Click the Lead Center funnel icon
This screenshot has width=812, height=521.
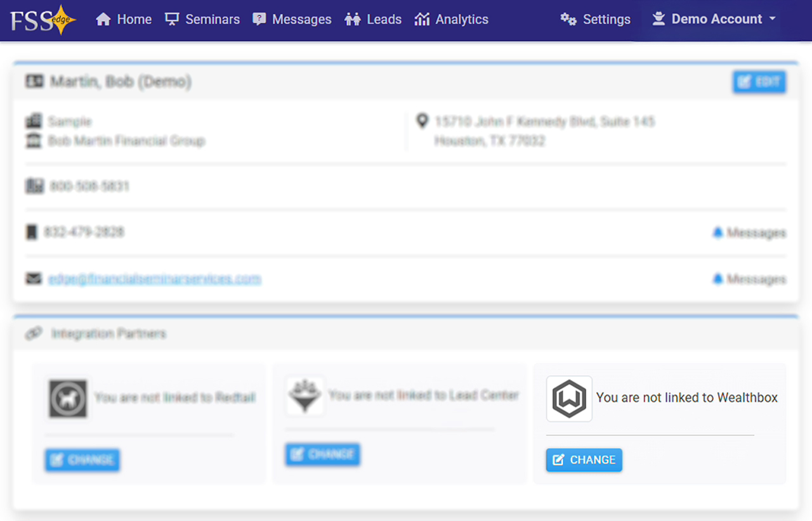click(x=305, y=396)
